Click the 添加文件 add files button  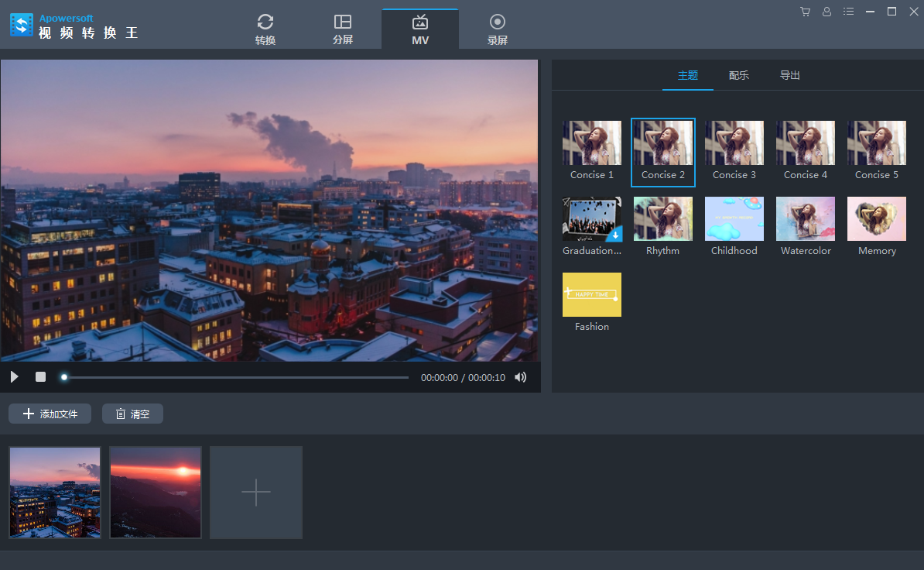tap(50, 413)
